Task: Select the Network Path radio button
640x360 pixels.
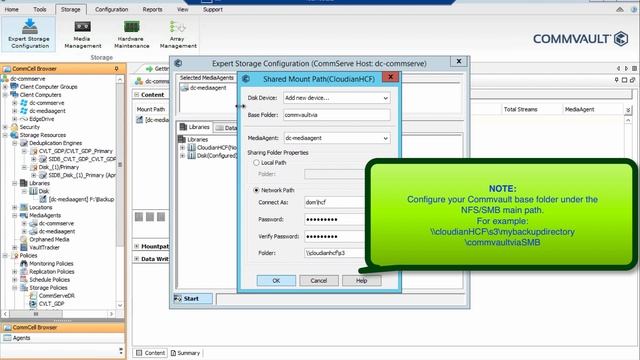Action: point(256,190)
